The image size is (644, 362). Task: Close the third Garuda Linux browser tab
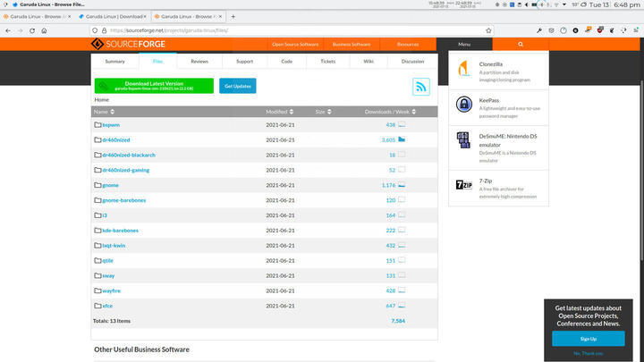220,16
